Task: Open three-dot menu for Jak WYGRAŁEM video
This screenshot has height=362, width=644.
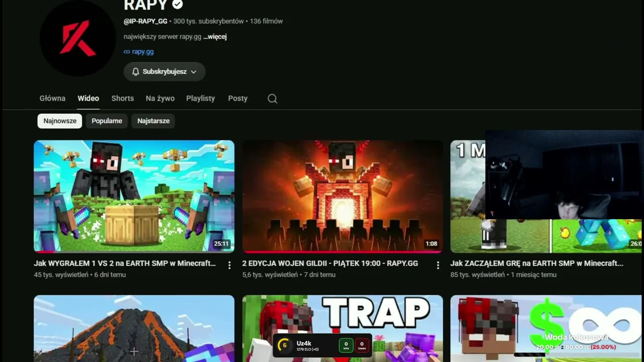Action: point(229,265)
